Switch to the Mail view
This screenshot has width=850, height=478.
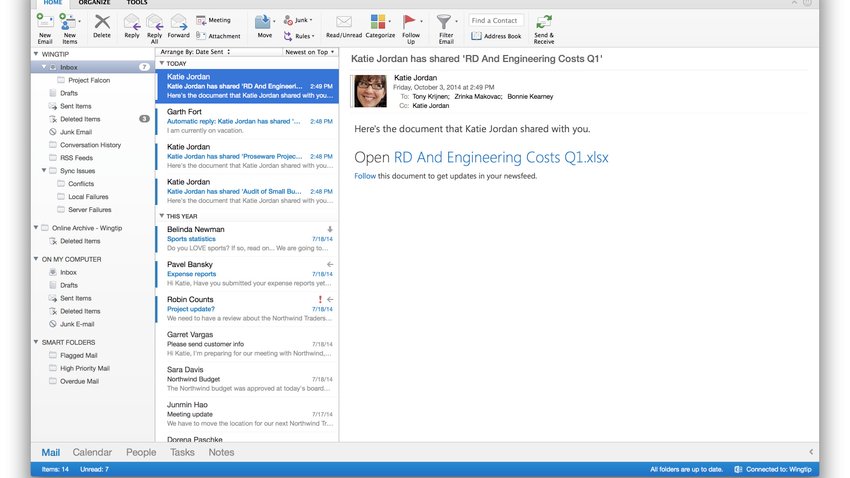50,452
